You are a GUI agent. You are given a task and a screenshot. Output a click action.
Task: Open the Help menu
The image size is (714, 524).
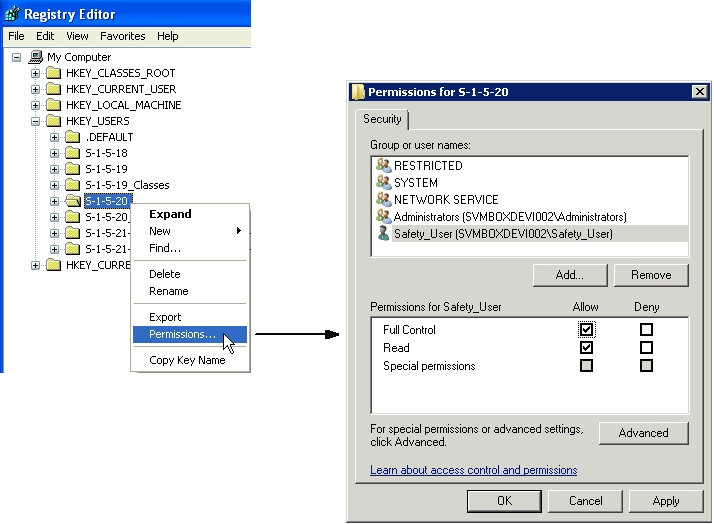tap(168, 36)
